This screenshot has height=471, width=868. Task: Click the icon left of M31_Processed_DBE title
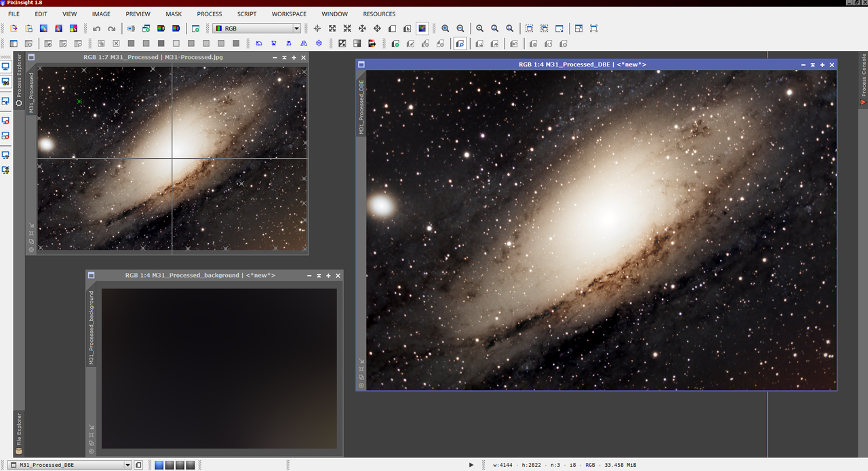click(361, 64)
